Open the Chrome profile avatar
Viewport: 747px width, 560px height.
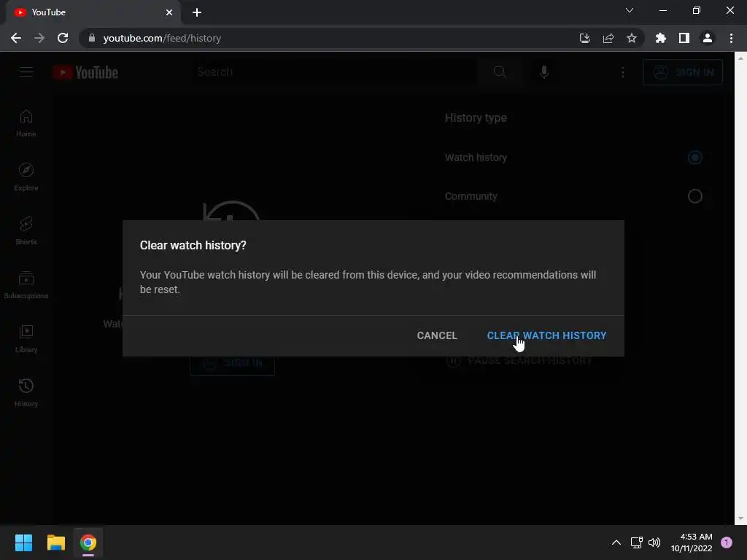point(708,38)
